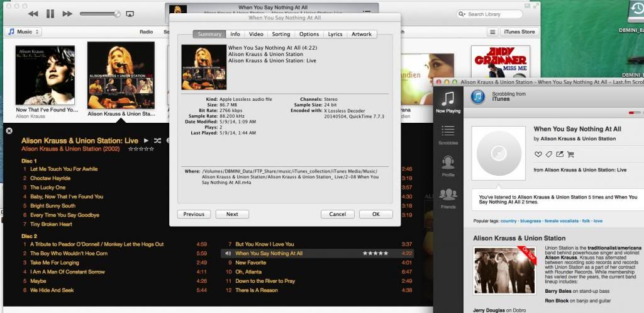Open the iTunes Store button
Screen dimensions: 644x313
tap(519, 31)
